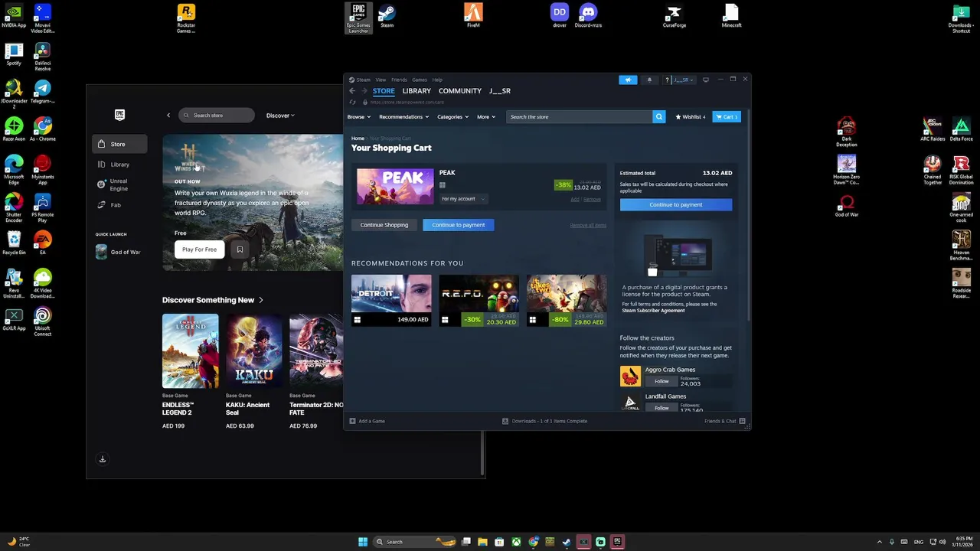This screenshot has height=551, width=980.
Task: Click the Steam Big Picture mode monitor icon
Action: [706, 80]
